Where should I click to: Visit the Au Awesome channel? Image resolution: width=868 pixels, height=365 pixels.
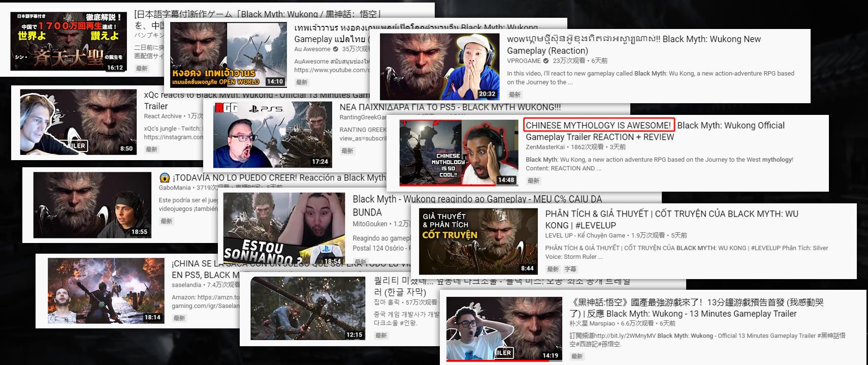tap(312, 49)
